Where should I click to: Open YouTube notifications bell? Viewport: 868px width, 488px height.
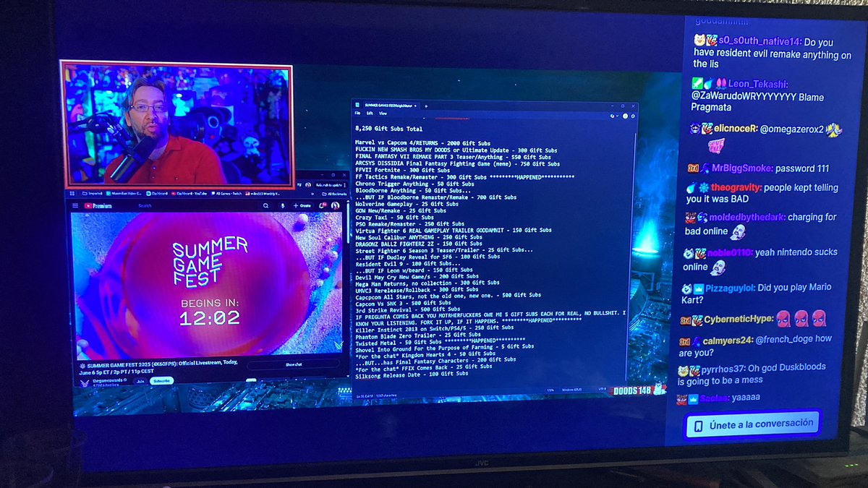point(322,205)
